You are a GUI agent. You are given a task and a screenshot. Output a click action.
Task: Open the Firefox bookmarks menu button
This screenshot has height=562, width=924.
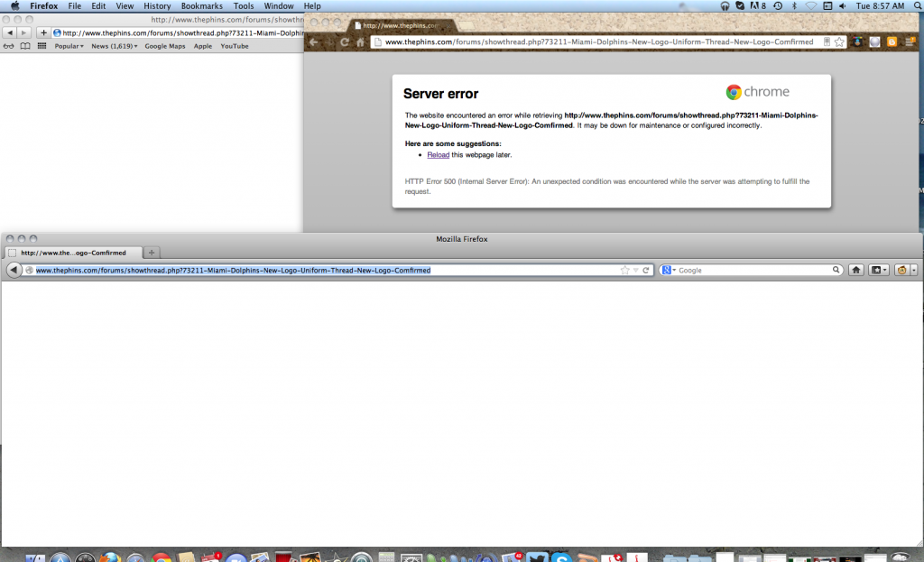[879, 270]
